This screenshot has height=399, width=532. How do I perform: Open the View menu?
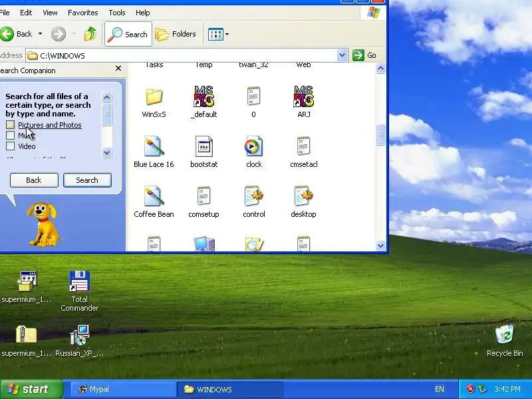coord(50,13)
